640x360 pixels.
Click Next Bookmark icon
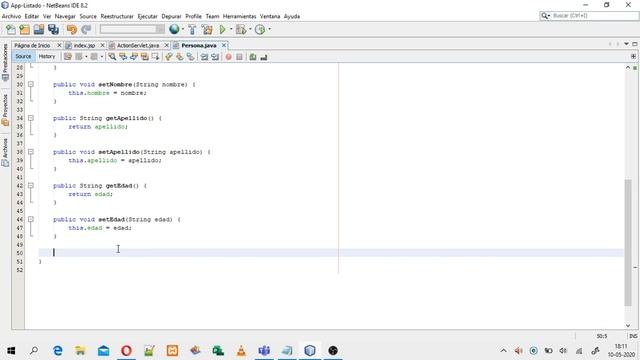(x=180, y=57)
